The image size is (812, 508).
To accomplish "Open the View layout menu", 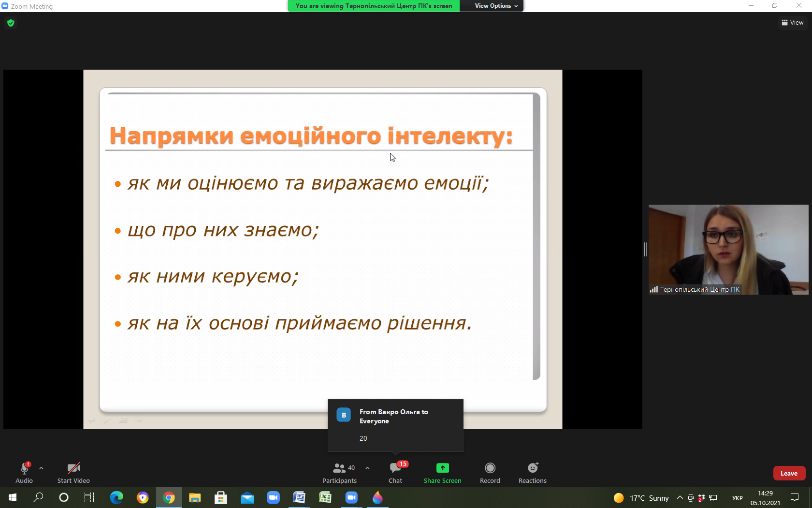I will (x=792, y=23).
